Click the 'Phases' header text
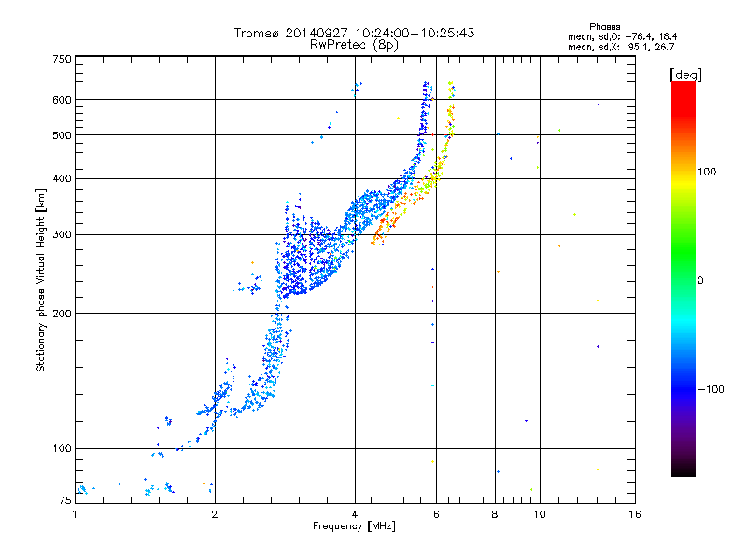 click(x=604, y=27)
